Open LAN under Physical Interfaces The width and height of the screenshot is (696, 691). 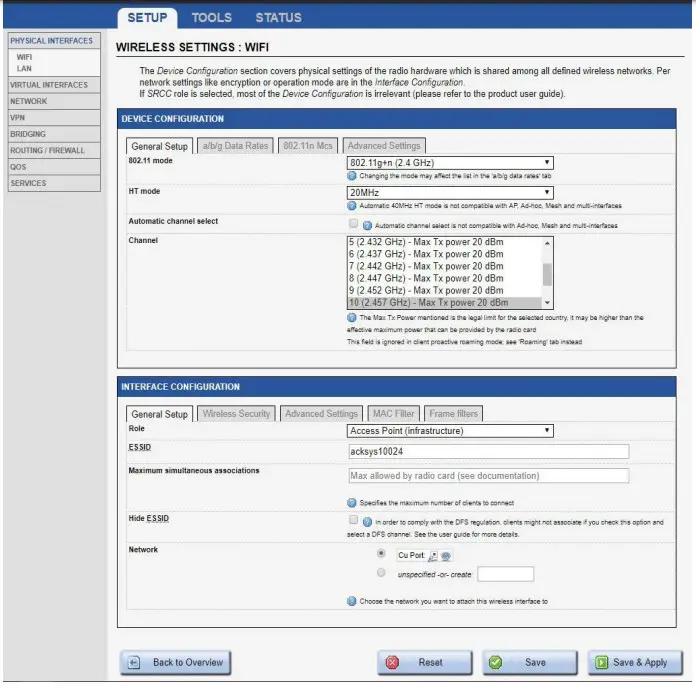pos(24,68)
